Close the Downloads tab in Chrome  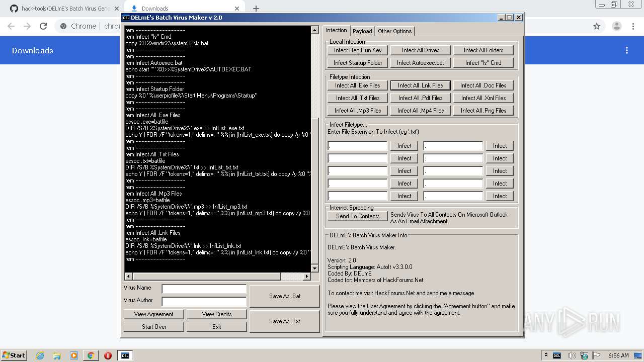[x=237, y=9]
